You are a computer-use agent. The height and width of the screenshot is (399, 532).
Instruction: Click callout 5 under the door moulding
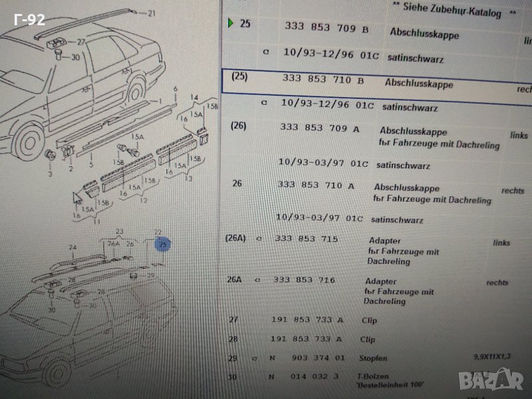coord(91,164)
